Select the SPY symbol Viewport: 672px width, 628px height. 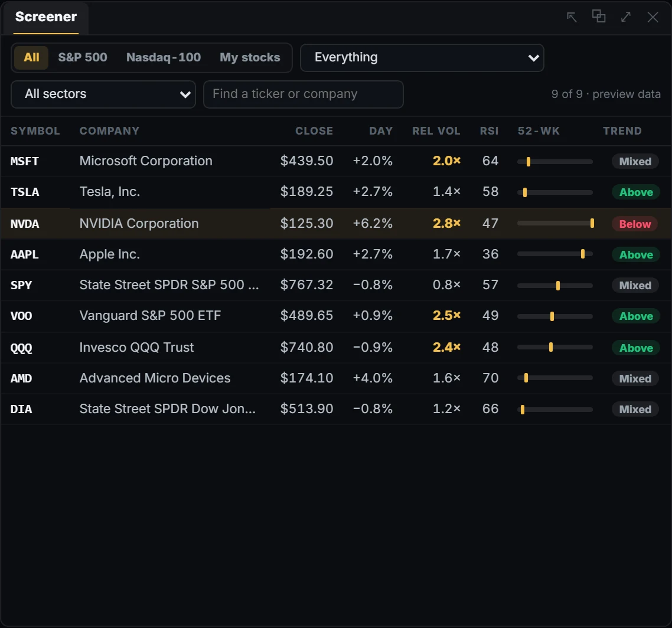tap(21, 285)
